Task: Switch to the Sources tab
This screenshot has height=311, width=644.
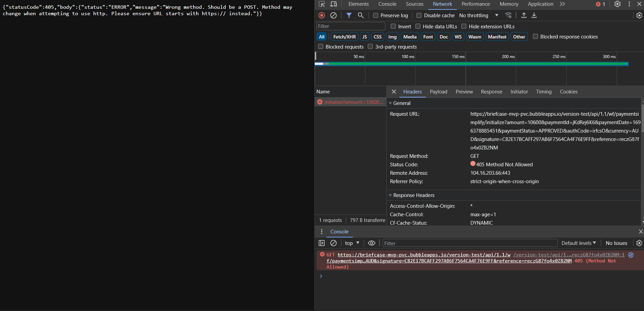Action: pyautogui.click(x=414, y=4)
